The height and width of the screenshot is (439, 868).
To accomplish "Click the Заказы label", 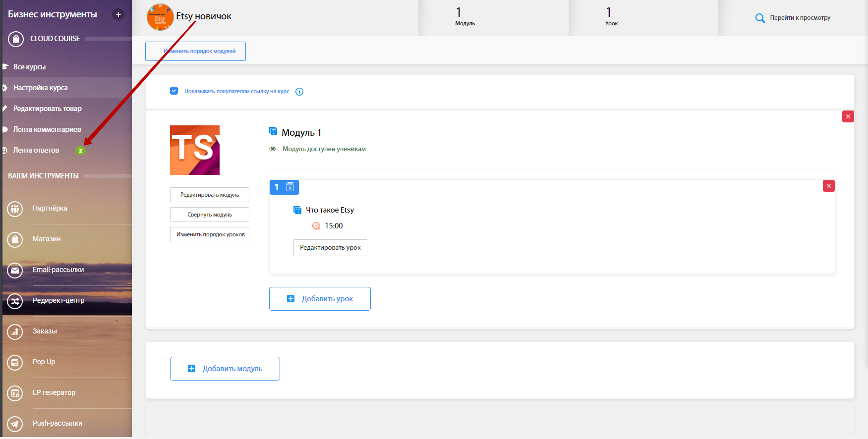I will pos(45,331).
